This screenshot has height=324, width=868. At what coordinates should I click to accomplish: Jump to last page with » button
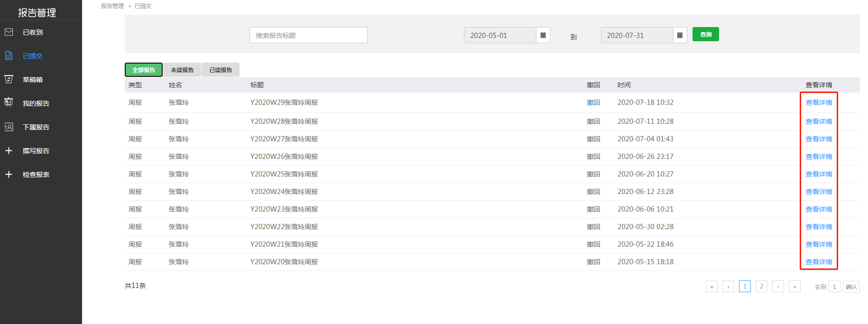[x=794, y=287]
